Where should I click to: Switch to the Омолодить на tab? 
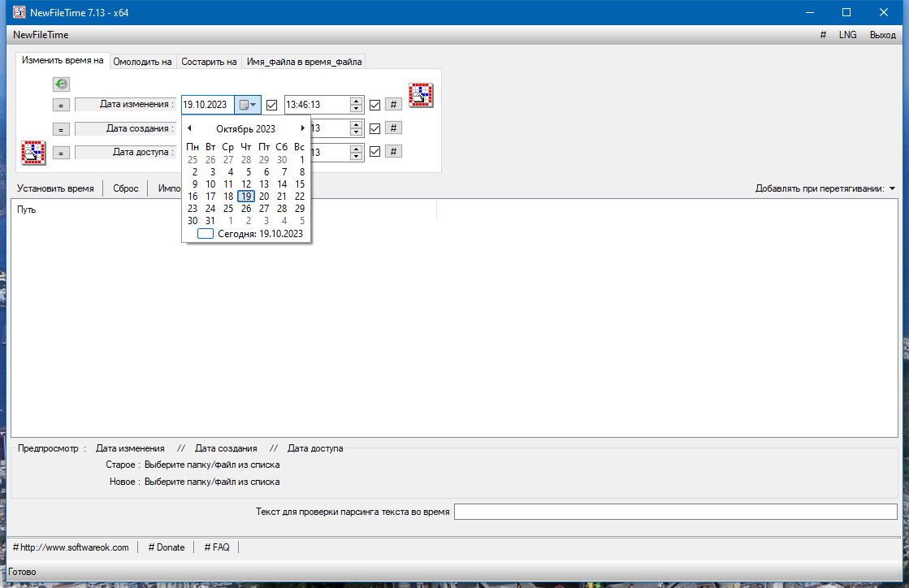(x=143, y=62)
